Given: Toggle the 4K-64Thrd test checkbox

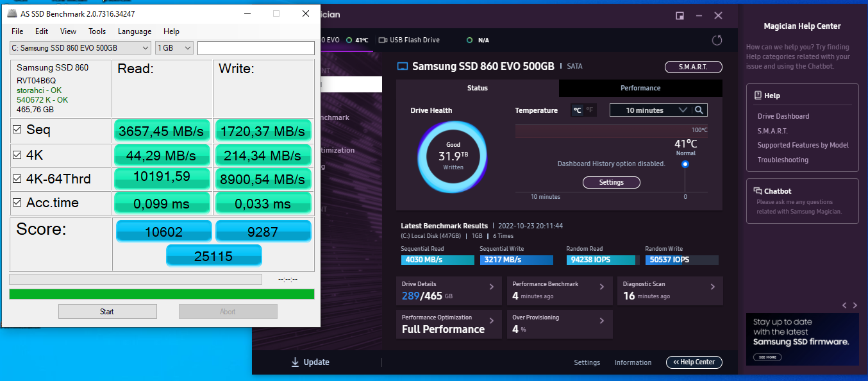Looking at the screenshot, I should tap(17, 179).
